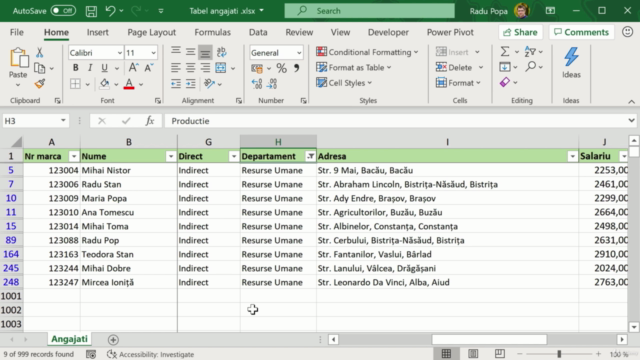Apply Bold formatting
Viewport: 640px width, 360px height.
point(76,68)
